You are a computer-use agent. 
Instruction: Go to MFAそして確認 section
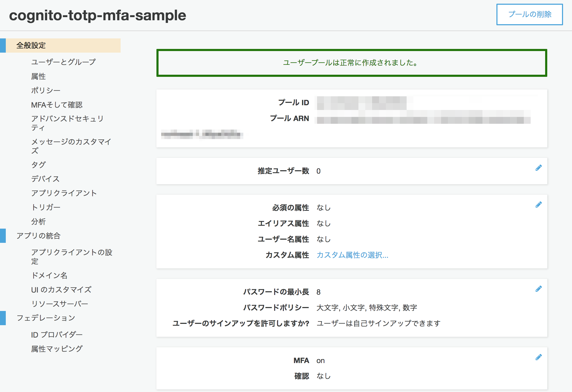point(57,104)
